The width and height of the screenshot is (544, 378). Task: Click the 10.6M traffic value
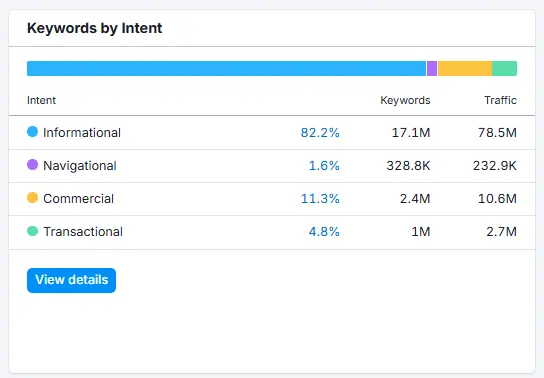pyautogui.click(x=497, y=198)
